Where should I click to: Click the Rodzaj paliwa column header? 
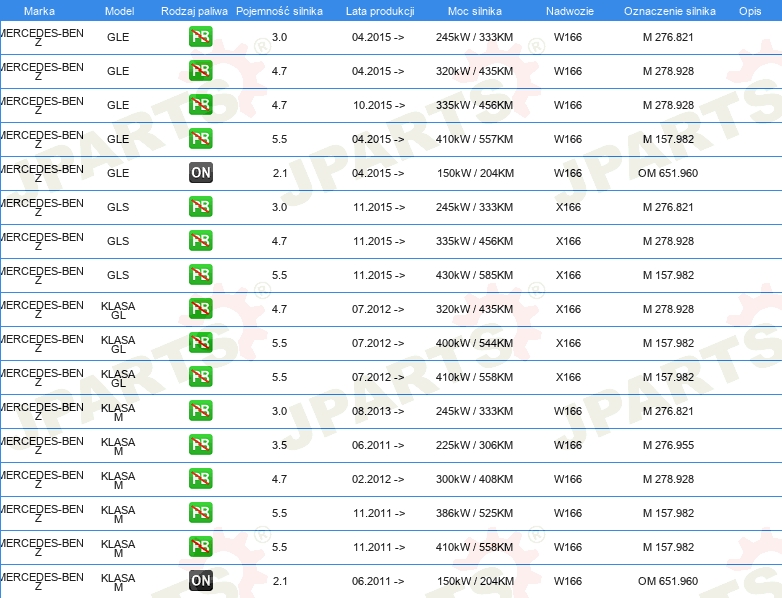pos(194,11)
